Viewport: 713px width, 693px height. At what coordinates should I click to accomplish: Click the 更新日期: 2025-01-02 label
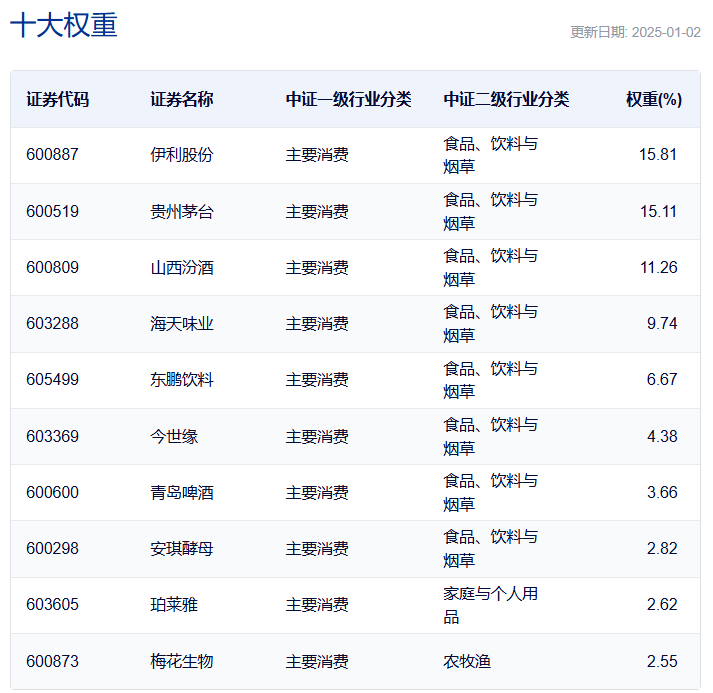click(635, 32)
